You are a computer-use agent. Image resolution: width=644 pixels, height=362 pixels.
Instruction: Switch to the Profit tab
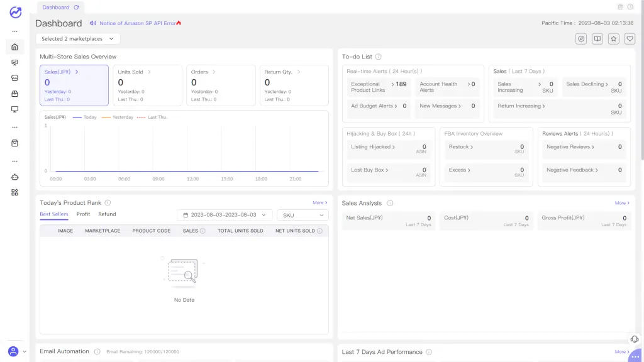click(x=82, y=214)
